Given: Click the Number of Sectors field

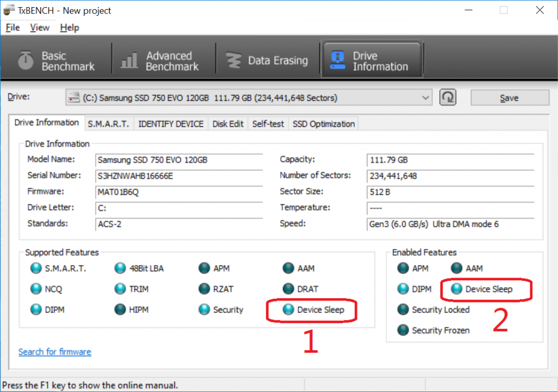Looking at the screenshot, I should [x=451, y=176].
